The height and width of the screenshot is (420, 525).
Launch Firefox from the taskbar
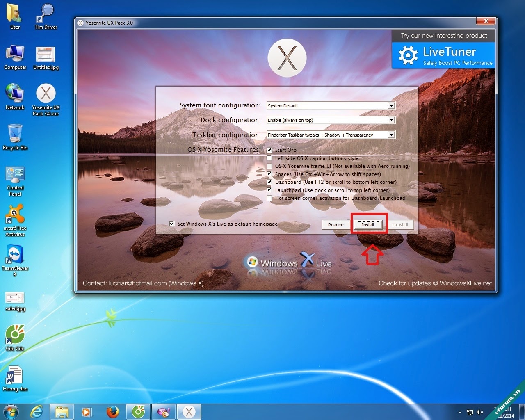coord(112,412)
